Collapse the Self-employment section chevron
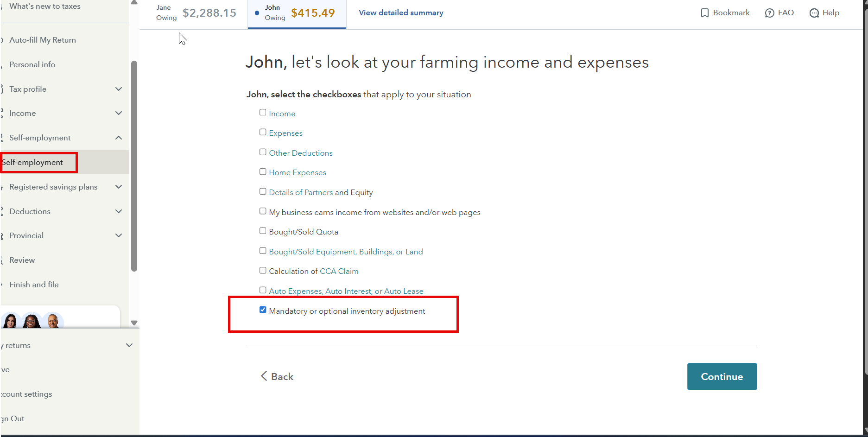Screen dimensions: 868x437 [119, 138]
